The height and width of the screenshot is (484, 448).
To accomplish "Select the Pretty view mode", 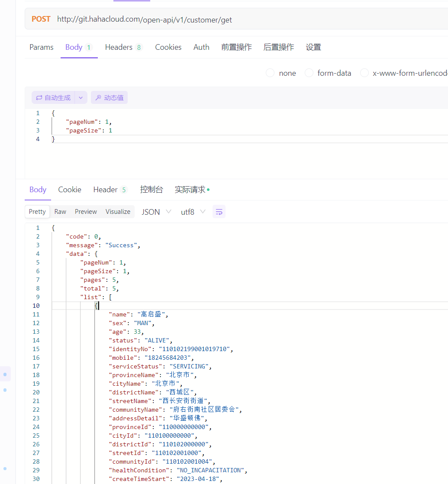I will click(x=37, y=212).
